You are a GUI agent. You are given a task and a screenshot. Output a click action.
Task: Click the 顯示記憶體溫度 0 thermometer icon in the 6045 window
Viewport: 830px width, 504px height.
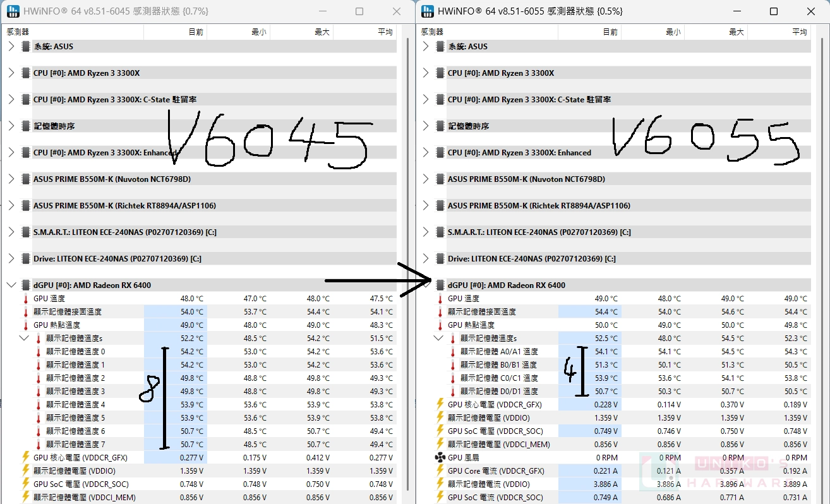coord(39,351)
